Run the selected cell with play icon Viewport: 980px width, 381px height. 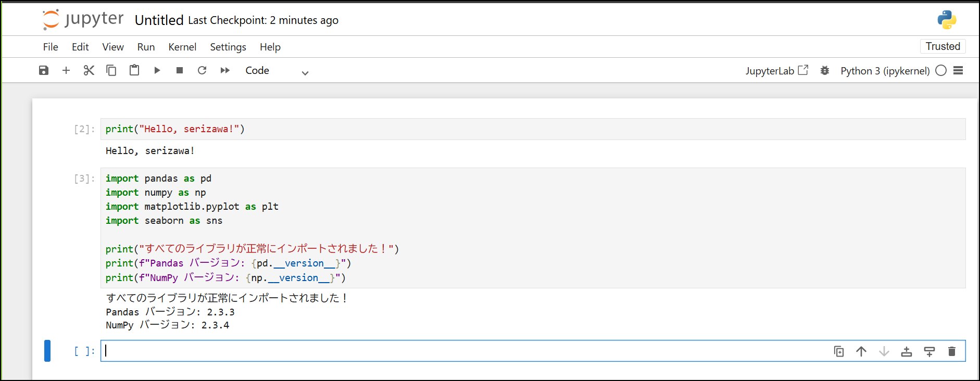[157, 70]
